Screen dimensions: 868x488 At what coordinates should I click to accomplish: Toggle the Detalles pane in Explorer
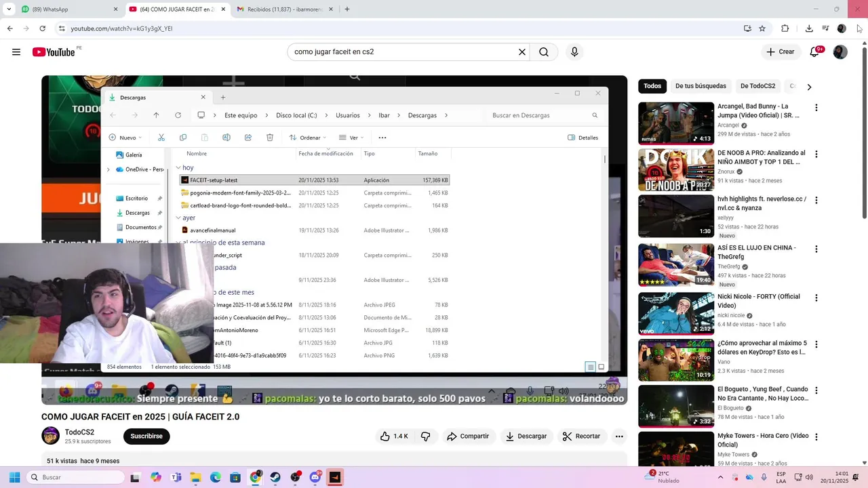click(x=583, y=138)
